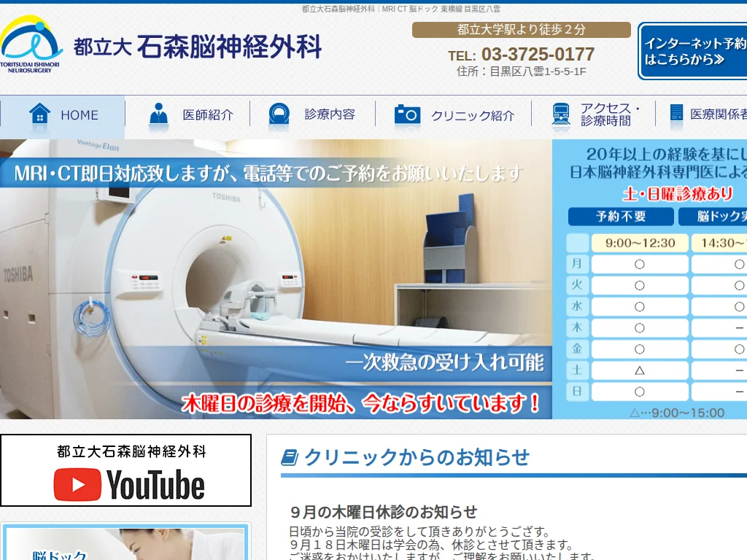This screenshot has width=747, height=560.
Task: Click the 水 row day label
Action: pos(578,306)
